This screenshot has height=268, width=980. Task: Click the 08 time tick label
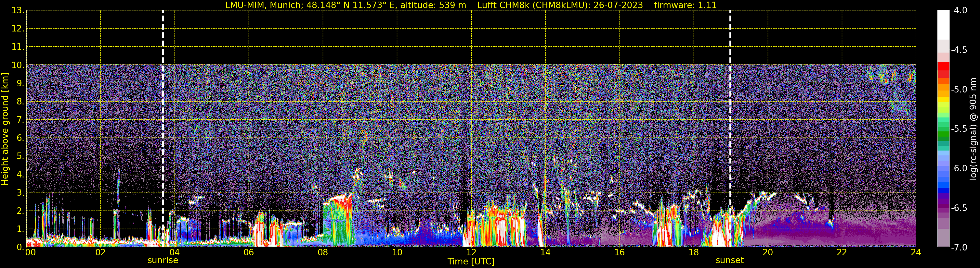323,252
